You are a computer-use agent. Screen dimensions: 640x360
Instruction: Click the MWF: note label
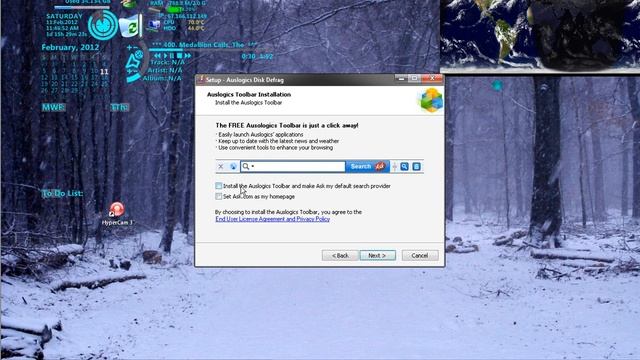(x=53, y=107)
